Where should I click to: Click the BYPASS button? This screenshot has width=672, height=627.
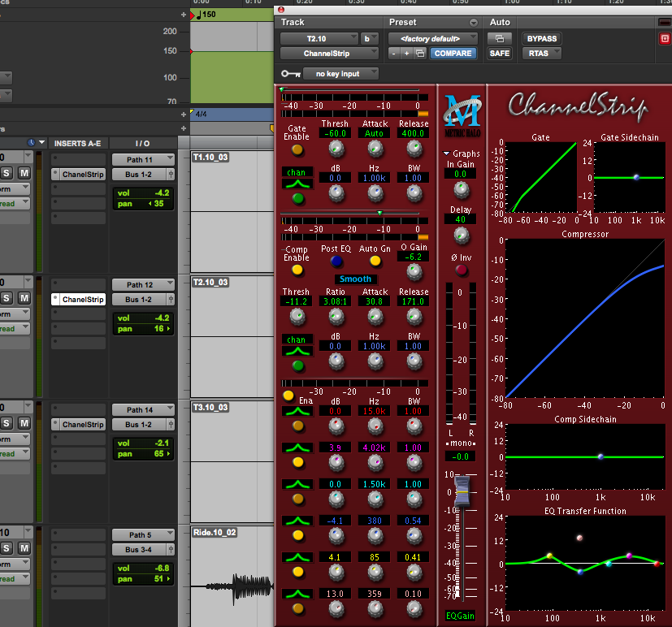[542, 38]
